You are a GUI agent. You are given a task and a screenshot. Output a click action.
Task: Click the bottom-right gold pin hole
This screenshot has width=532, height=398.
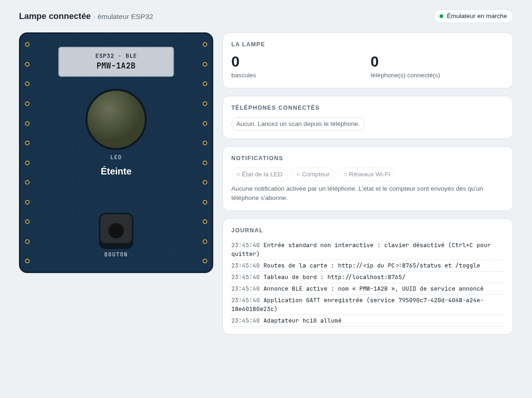click(205, 261)
